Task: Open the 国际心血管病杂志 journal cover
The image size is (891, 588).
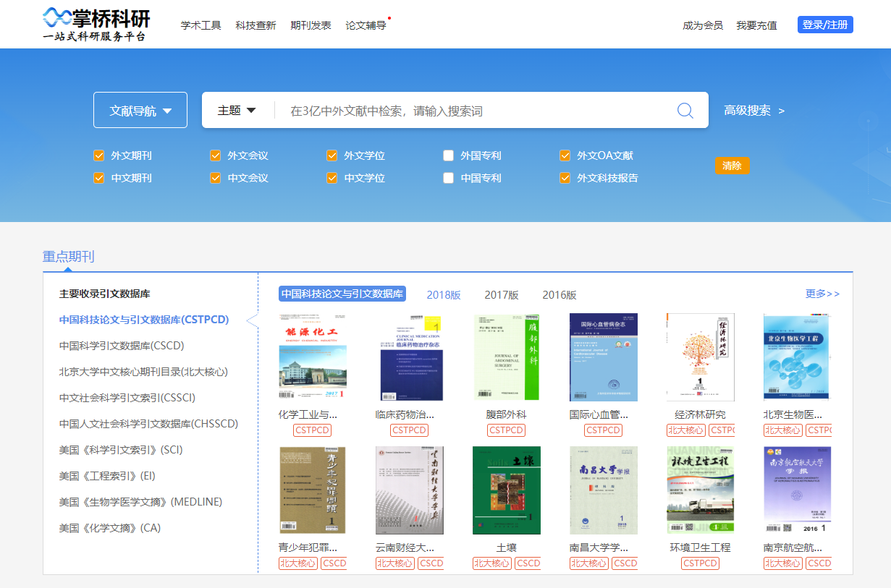Action: [x=604, y=357]
